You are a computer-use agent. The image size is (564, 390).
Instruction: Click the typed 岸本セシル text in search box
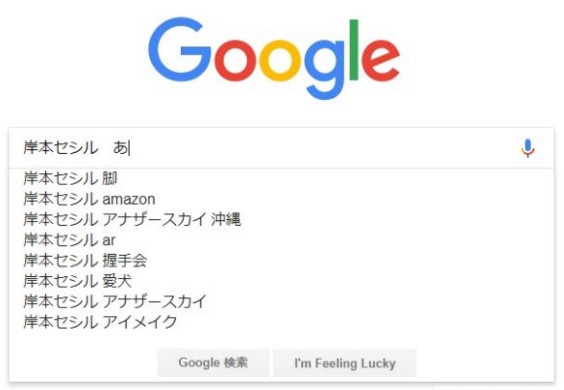61,148
